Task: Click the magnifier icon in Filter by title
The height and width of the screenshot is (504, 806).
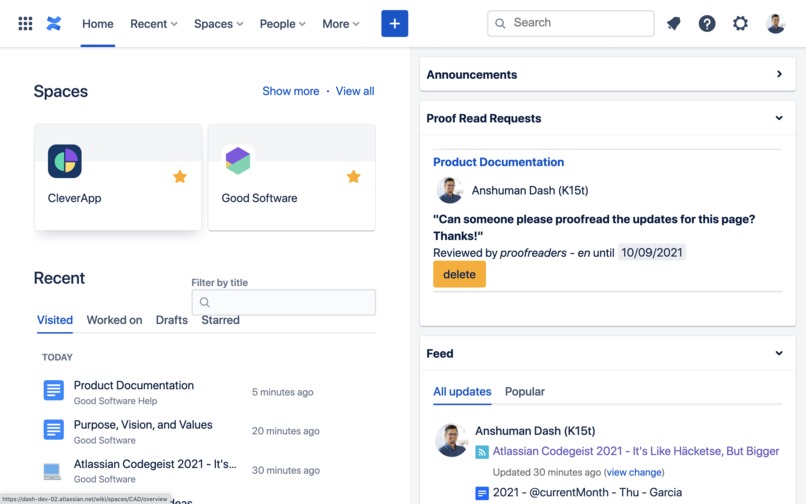Action: 205,302
